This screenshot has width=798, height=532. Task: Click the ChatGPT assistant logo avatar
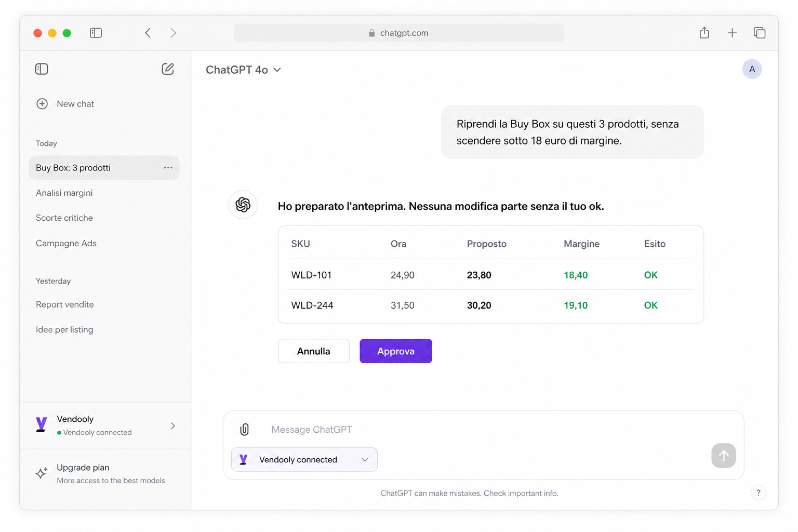[243, 205]
